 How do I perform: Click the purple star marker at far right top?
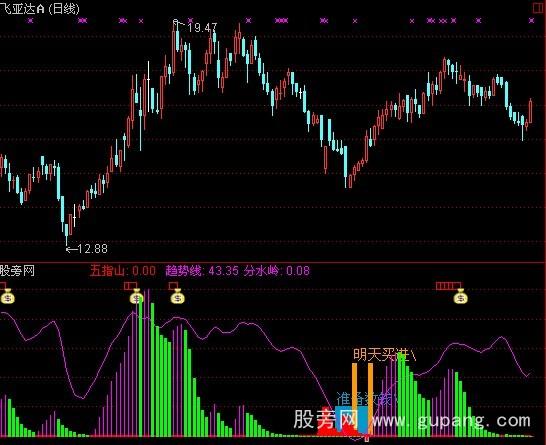[531, 21]
